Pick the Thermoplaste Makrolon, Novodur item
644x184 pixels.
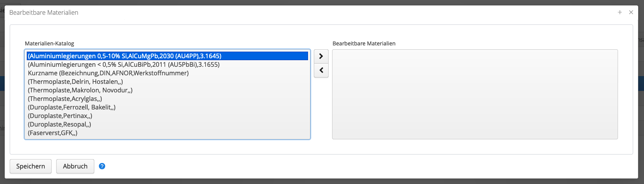(167, 90)
